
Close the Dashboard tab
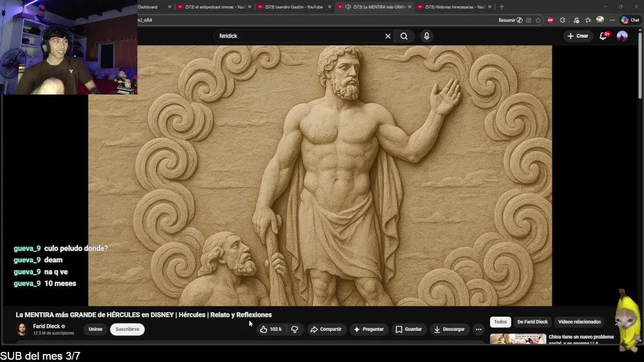pyautogui.click(x=170, y=7)
